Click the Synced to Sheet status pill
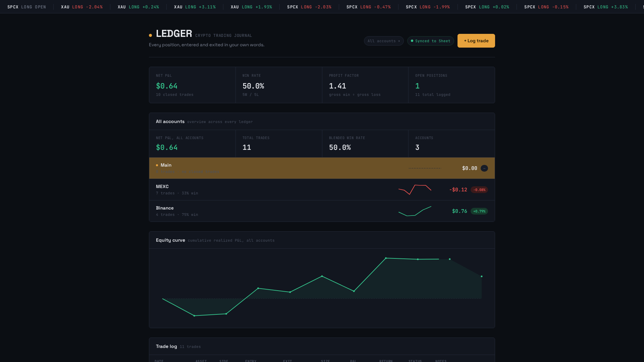 431,41
